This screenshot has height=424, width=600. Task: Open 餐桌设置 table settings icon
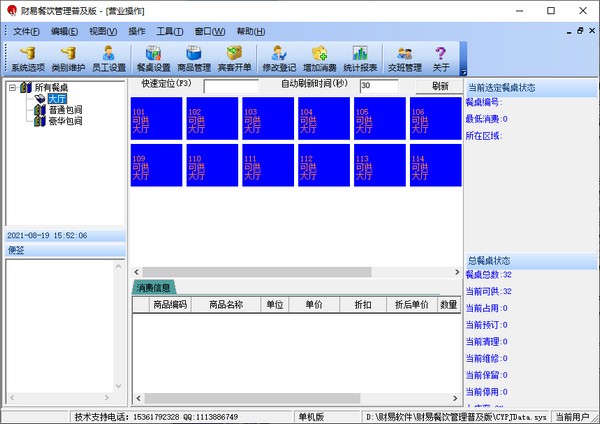click(153, 58)
